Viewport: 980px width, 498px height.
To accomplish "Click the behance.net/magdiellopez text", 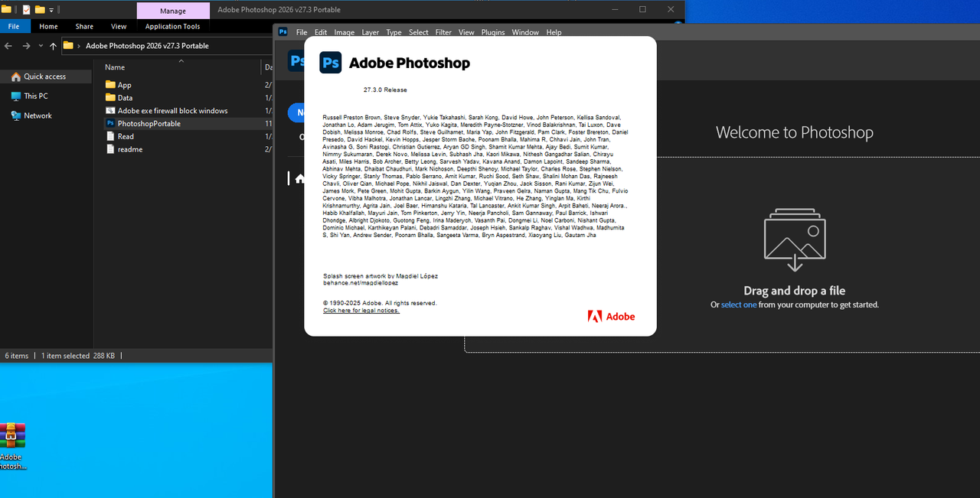I will (361, 282).
